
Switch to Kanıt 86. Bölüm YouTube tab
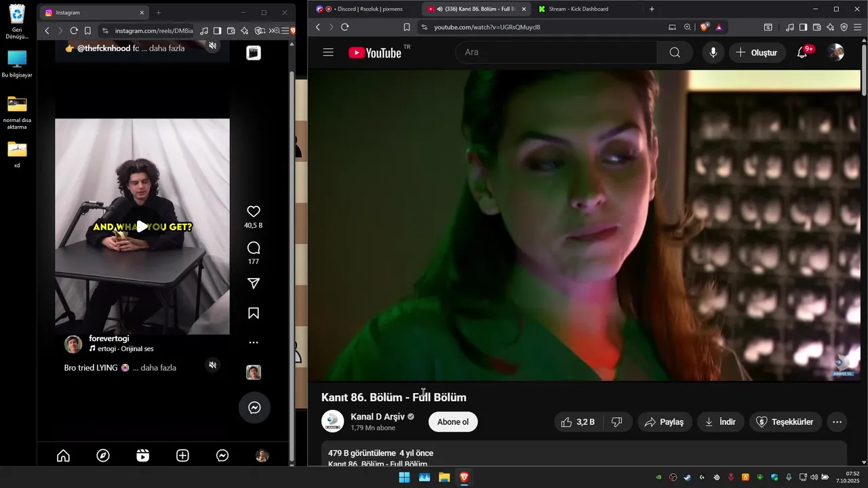pos(475,9)
